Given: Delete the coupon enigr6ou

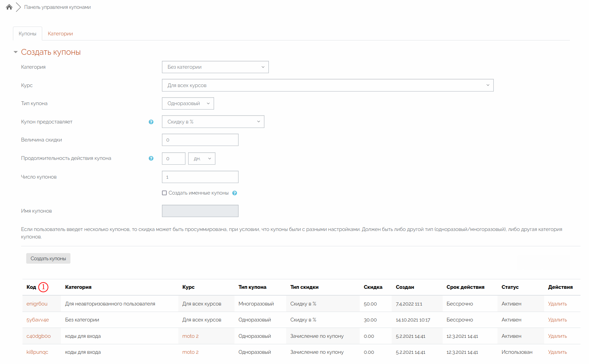Looking at the screenshot, I should 557,304.
